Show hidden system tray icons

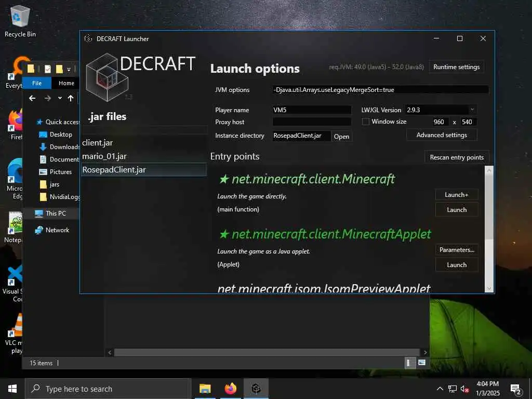click(x=440, y=389)
